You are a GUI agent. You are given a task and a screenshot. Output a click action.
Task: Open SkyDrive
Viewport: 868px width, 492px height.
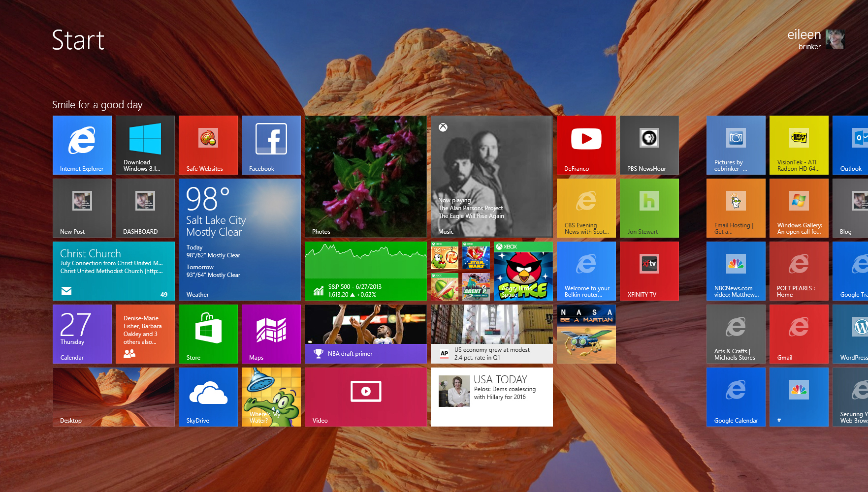pos(208,397)
